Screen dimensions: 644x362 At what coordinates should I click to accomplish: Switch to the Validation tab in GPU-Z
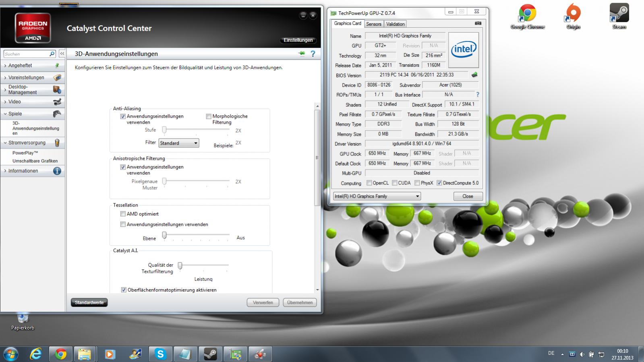(x=395, y=24)
